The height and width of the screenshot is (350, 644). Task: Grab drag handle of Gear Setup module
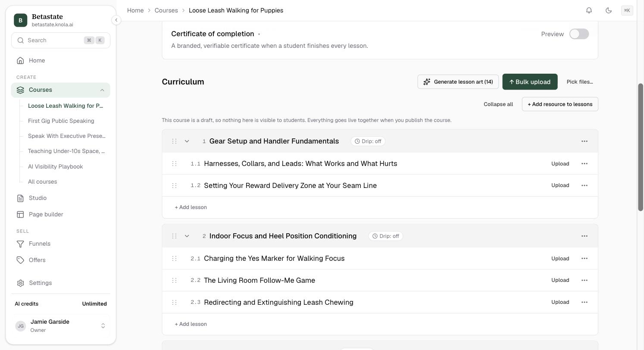point(174,141)
